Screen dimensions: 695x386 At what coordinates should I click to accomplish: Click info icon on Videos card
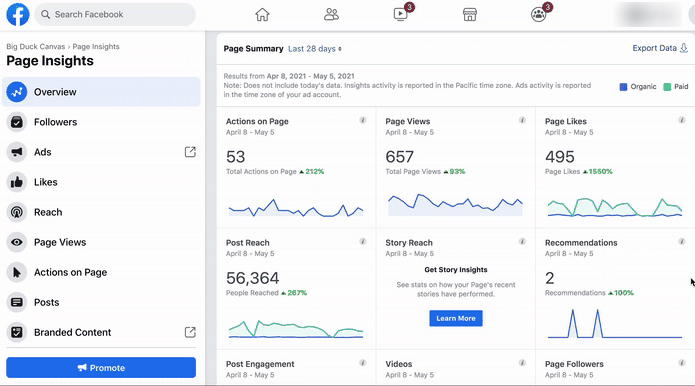click(522, 363)
